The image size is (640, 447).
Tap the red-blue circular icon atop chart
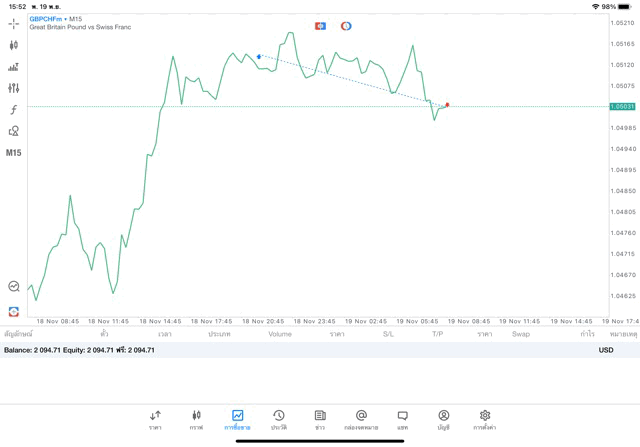click(346, 26)
